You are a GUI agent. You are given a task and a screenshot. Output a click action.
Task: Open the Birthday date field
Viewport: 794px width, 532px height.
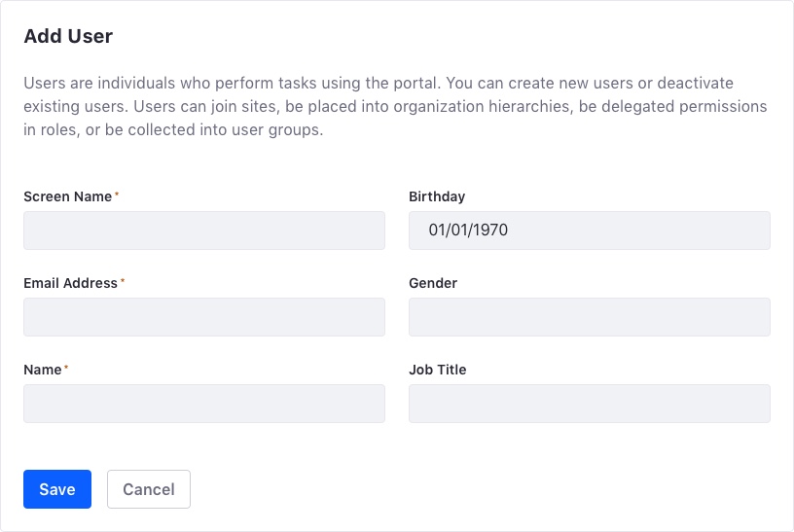[x=589, y=231]
